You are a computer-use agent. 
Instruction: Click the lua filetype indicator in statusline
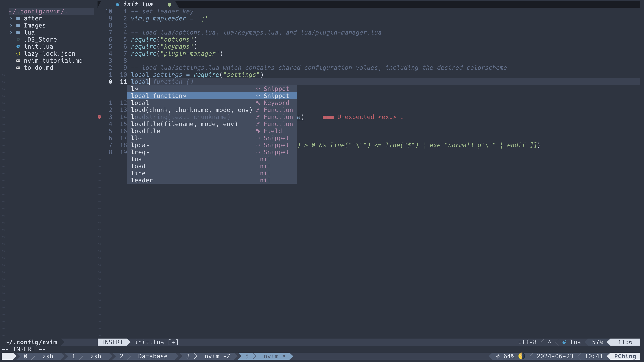pyautogui.click(x=575, y=342)
